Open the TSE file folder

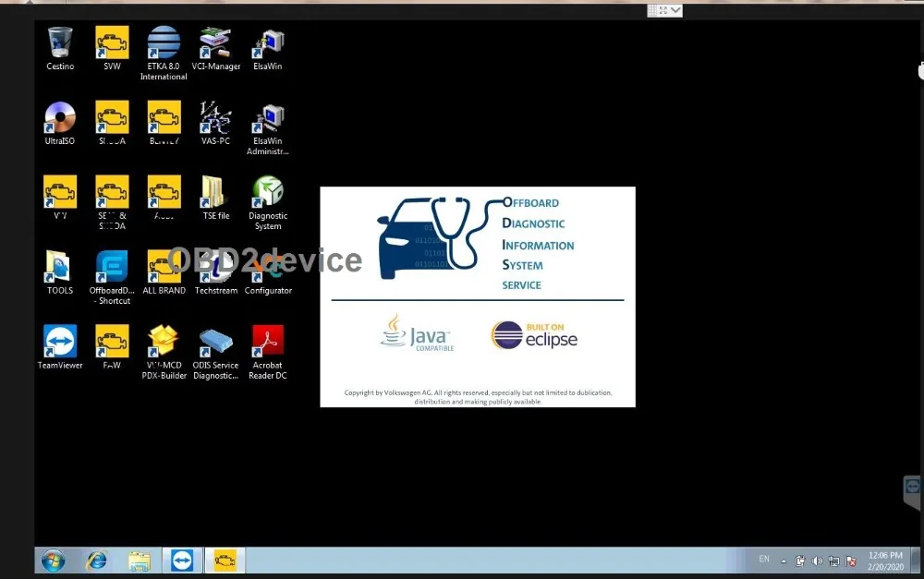[215, 198]
